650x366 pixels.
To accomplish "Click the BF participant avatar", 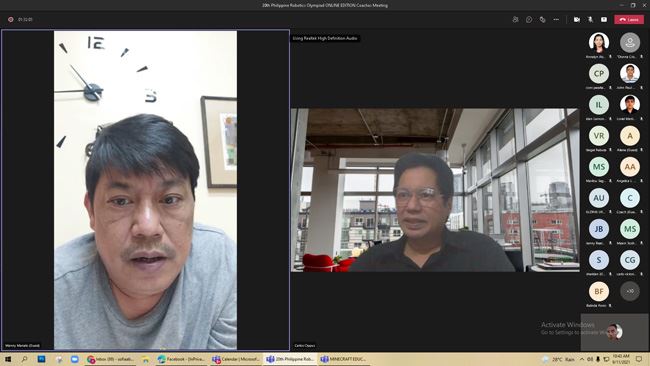I will tap(599, 291).
